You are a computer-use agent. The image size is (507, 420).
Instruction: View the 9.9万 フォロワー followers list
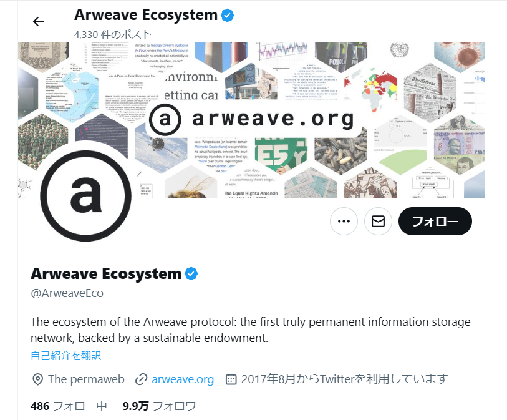(x=164, y=406)
